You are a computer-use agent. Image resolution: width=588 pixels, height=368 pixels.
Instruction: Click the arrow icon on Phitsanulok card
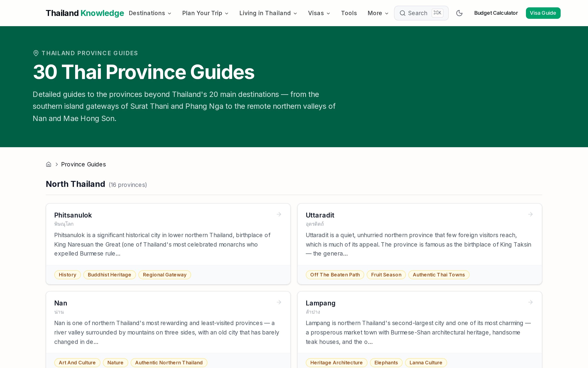(279, 214)
